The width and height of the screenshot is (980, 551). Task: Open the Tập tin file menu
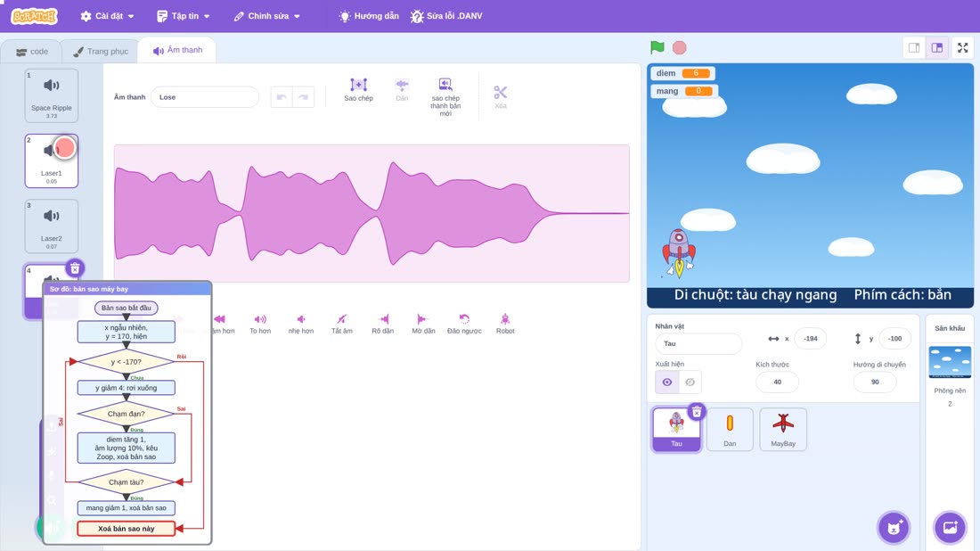click(x=184, y=16)
